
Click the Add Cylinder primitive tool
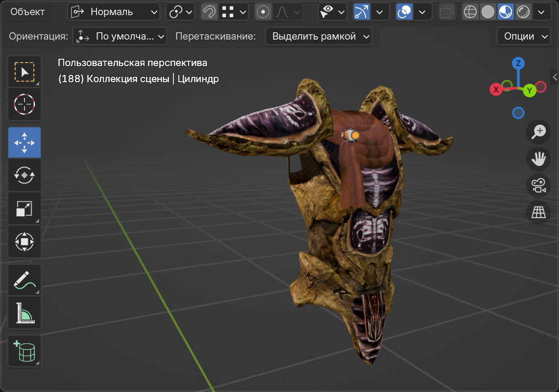[x=24, y=351]
